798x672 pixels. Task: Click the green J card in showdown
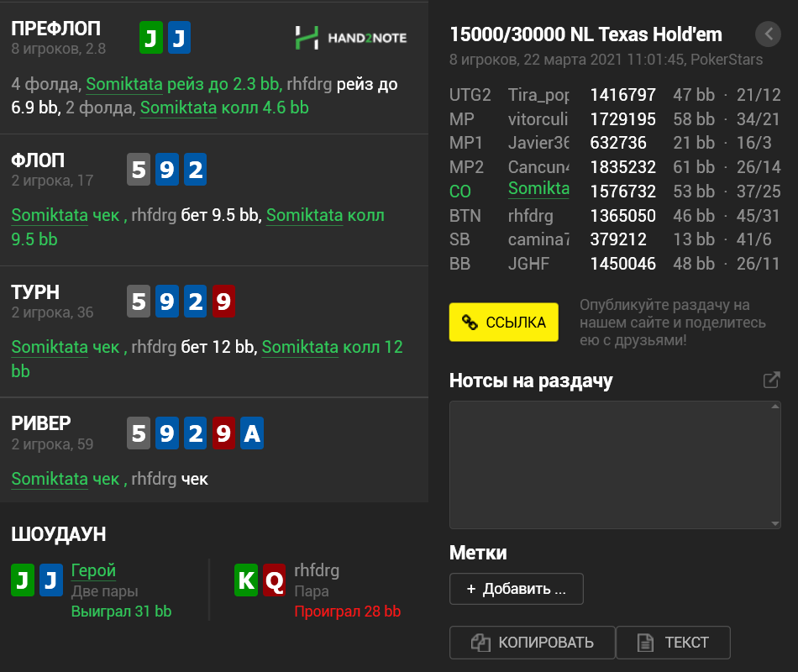coord(23,580)
